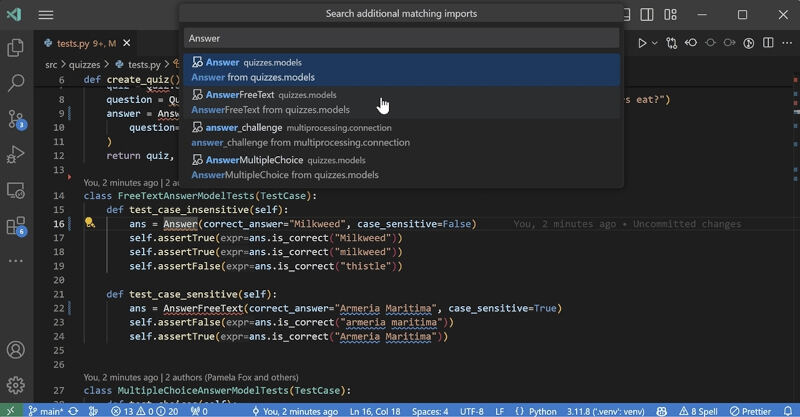
Task: Go to previous revision arrow icon
Action: pyautogui.click(x=691, y=43)
